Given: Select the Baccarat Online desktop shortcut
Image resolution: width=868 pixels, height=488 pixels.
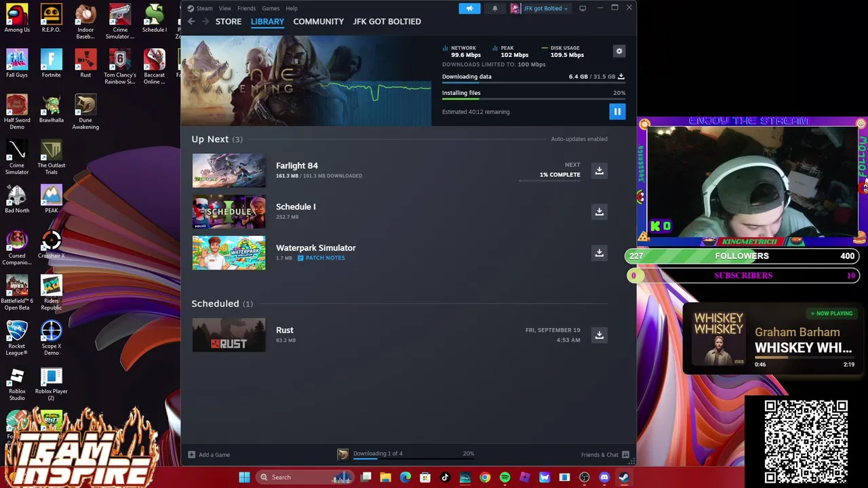Looking at the screenshot, I should pyautogui.click(x=154, y=66).
